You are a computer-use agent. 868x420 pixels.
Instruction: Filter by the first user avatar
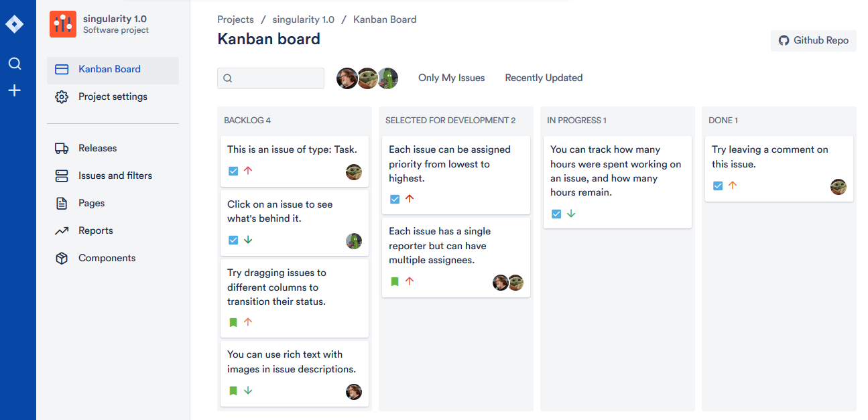click(x=347, y=78)
